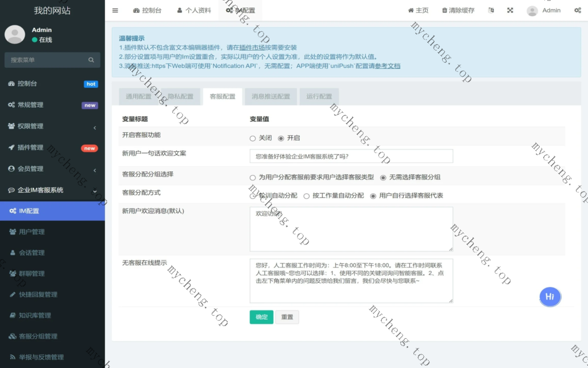Screen dimensions: 588x368
Task: Select the IM配置 tab in top bar
Action: [x=241, y=10]
